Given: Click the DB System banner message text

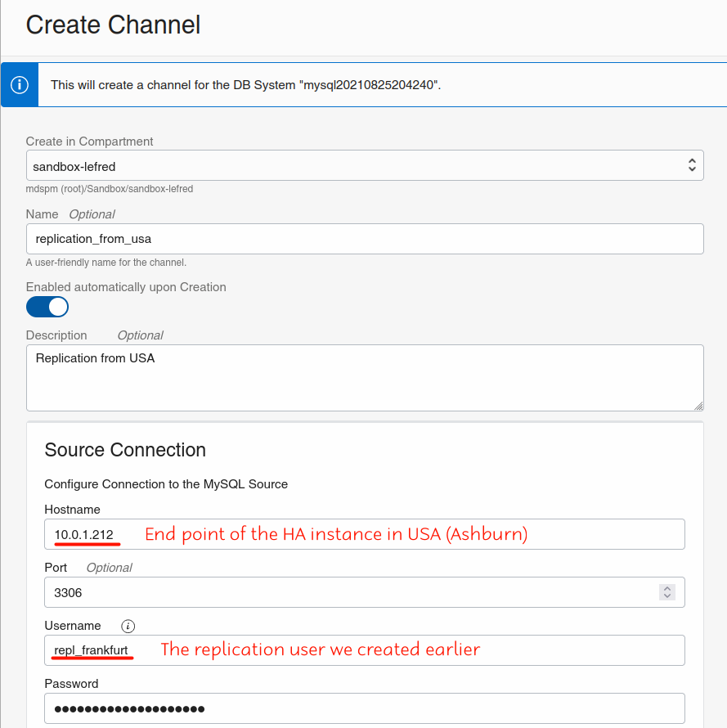Looking at the screenshot, I should click(245, 85).
